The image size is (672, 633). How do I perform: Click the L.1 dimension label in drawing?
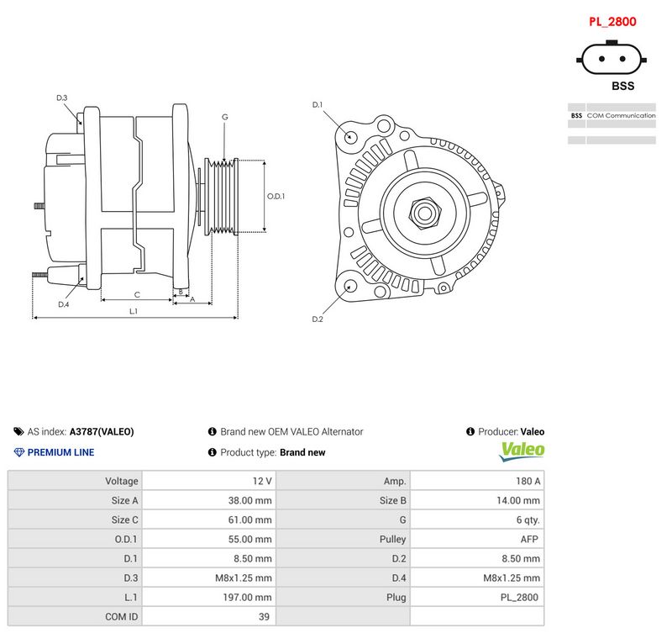click(134, 311)
